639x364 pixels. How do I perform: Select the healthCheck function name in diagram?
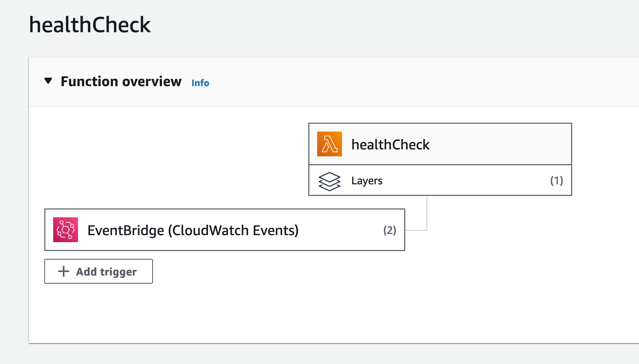point(390,145)
